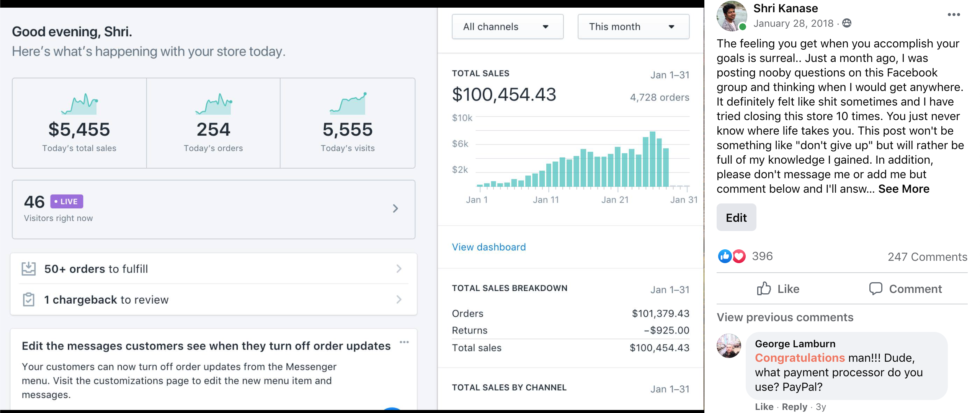
Task: Click the blue like reaction icon
Action: pos(725,256)
